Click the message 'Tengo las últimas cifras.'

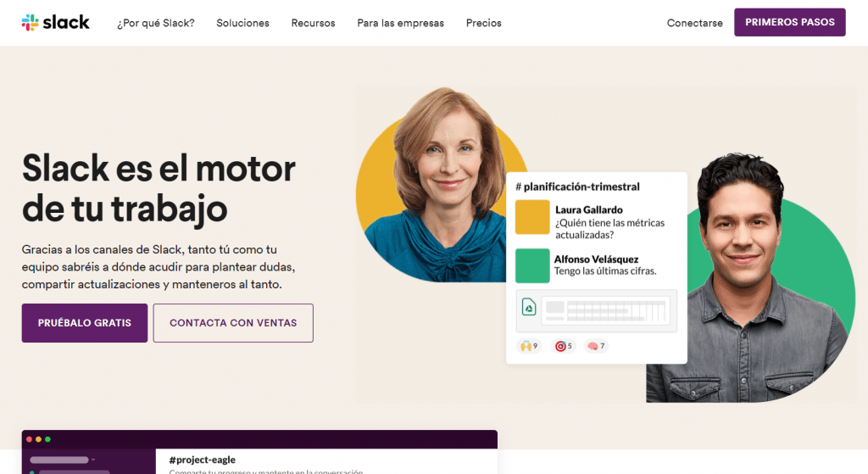605,271
